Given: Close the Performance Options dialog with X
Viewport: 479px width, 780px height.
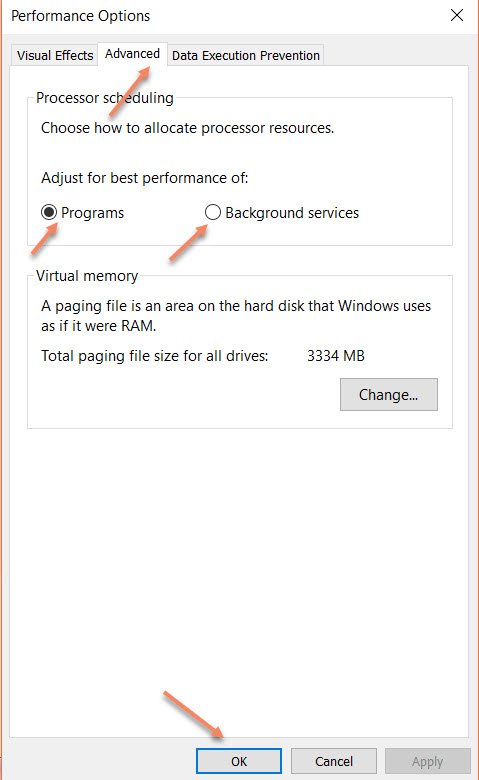Looking at the screenshot, I should 457,15.
